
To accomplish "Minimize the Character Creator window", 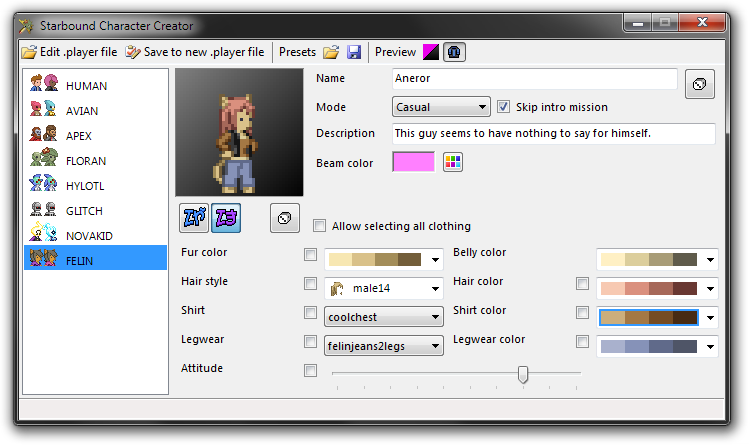I will pyautogui.click(x=638, y=22).
